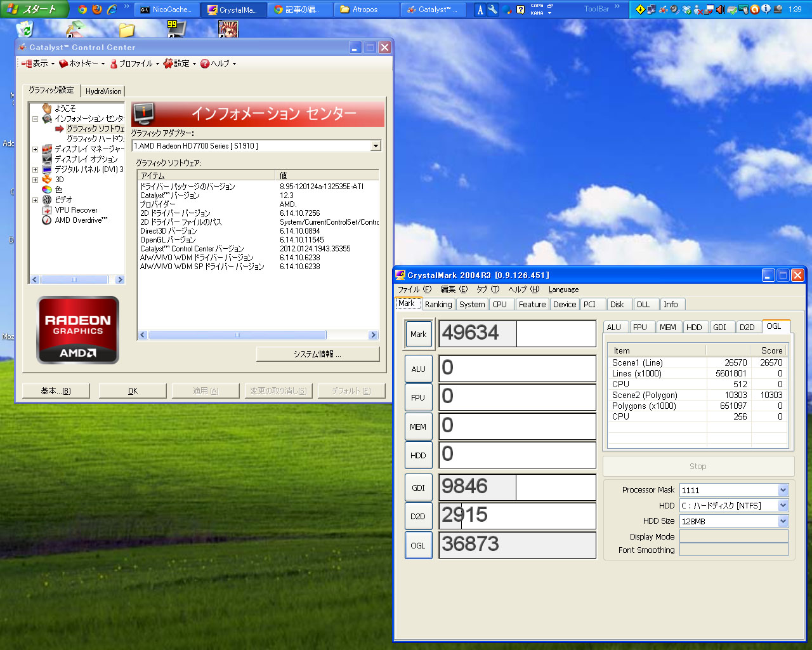
Task: Click the ビデオ film reel icon
Action: point(47,200)
